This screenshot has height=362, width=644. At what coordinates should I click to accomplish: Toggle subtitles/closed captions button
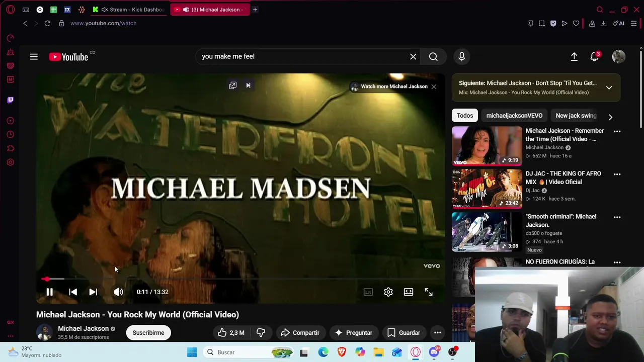tap(368, 292)
